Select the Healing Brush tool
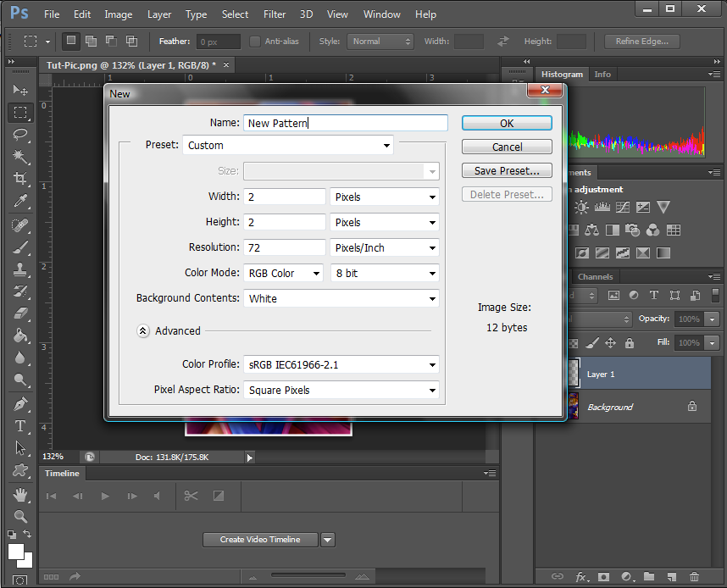Image resolution: width=727 pixels, height=588 pixels. pos(20,225)
